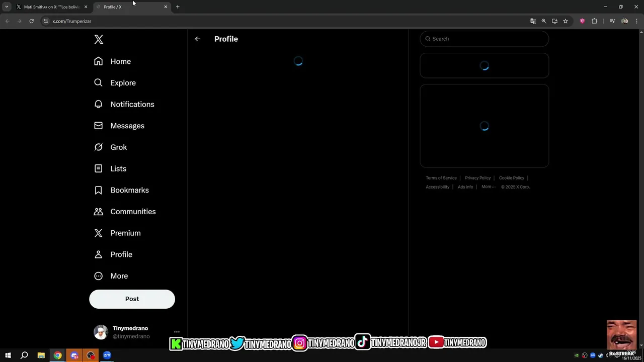
Task: Click browser back arrow
Action: click(x=7, y=21)
